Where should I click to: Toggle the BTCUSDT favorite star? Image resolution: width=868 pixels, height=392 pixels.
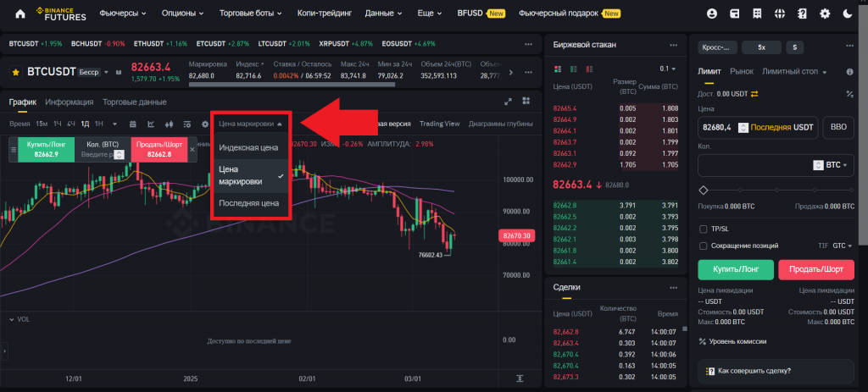coord(16,72)
